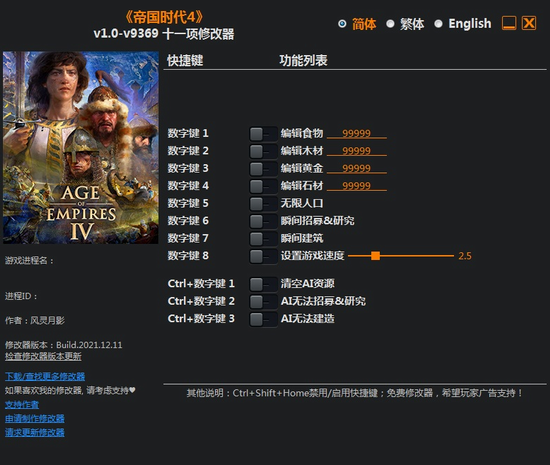
Task: Toggle 瞬间招募&研究 instant recruit switch
Action: [x=263, y=221]
